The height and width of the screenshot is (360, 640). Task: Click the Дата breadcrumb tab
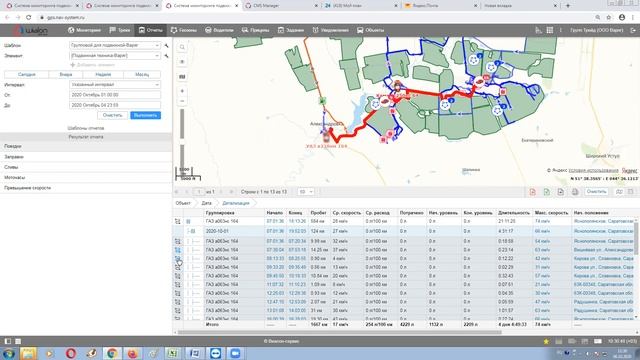tap(207, 203)
